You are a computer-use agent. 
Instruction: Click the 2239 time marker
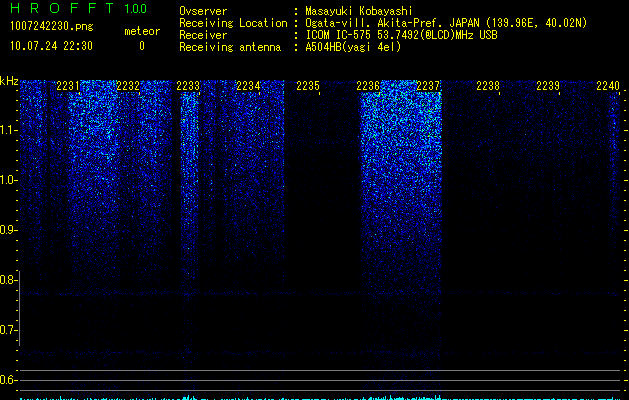pyautogui.click(x=548, y=86)
